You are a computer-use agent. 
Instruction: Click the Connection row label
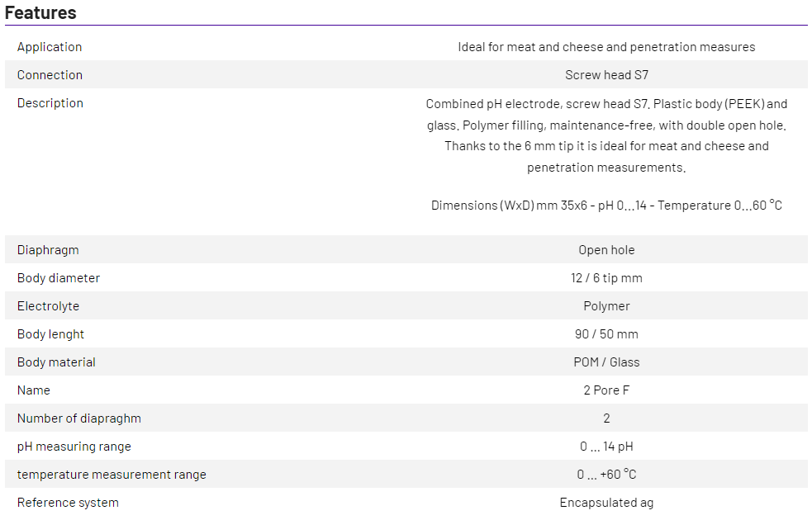pos(50,75)
